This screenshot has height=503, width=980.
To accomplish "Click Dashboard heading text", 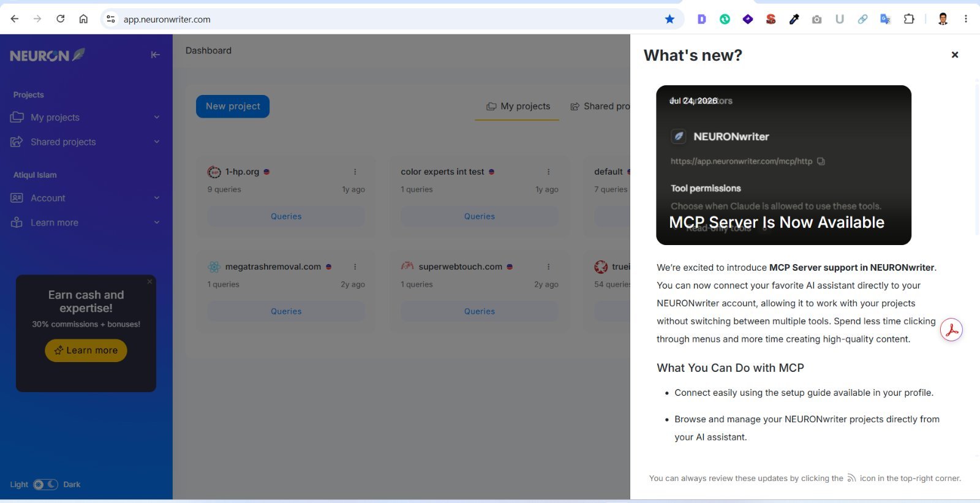I will [x=208, y=50].
